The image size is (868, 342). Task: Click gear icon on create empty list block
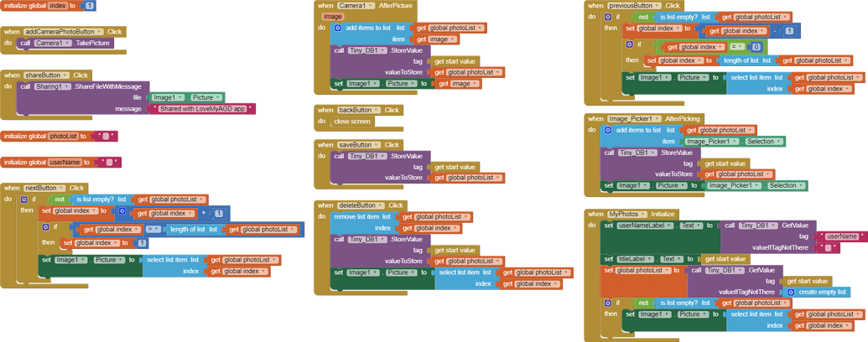click(x=791, y=292)
